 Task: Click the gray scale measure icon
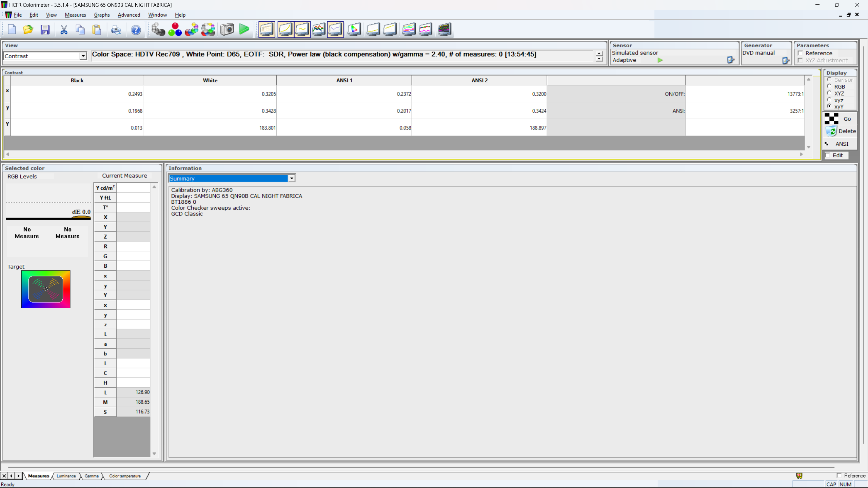click(158, 29)
